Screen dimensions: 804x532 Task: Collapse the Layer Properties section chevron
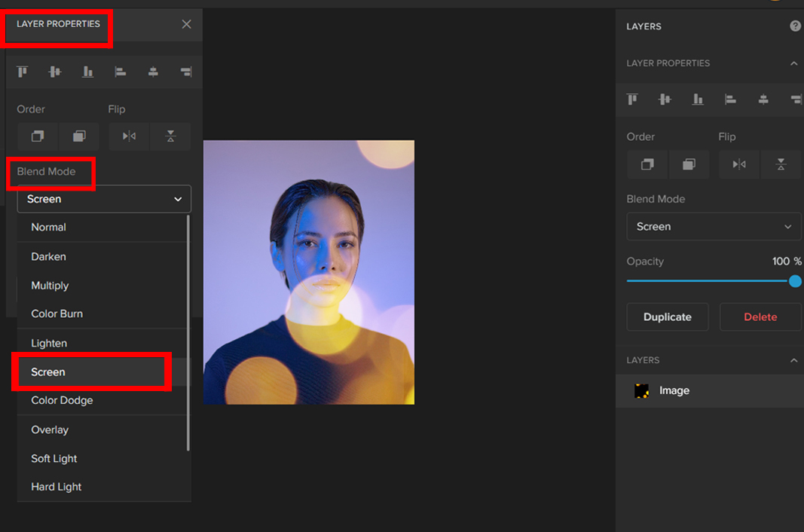tap(793, 63)
